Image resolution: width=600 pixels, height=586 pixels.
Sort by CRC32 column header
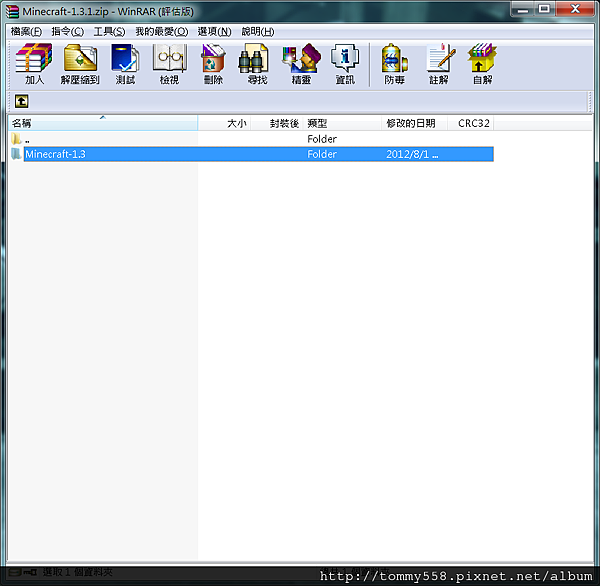tap(471, 123)
